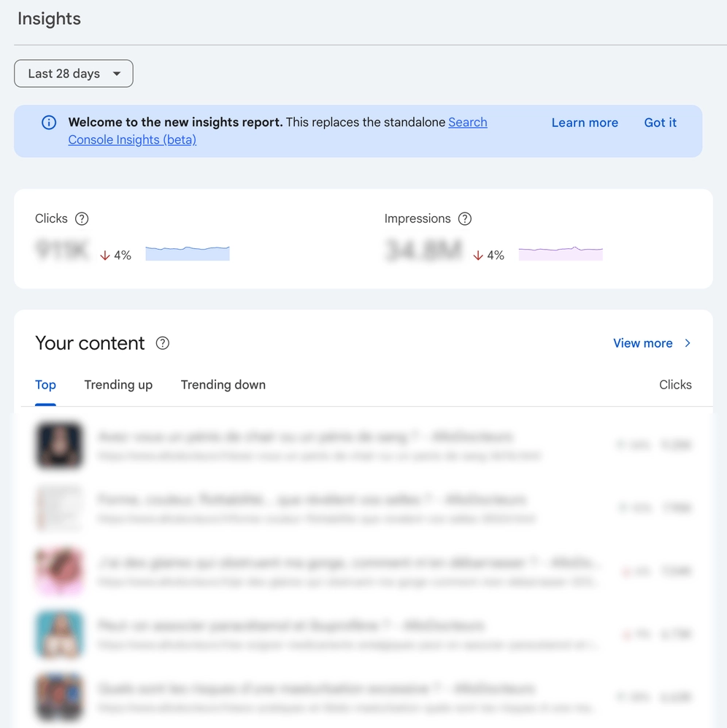Viewport: 727px width, 728px height.
Task: Dismiss the banner with Got it
Action: (660, 123)
